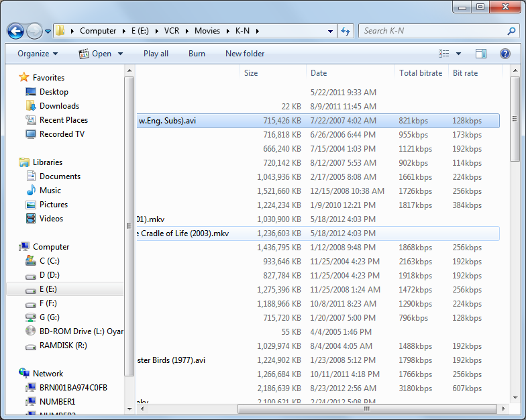Select Computer in the address breadcrumb

click(x=98, y=31)
